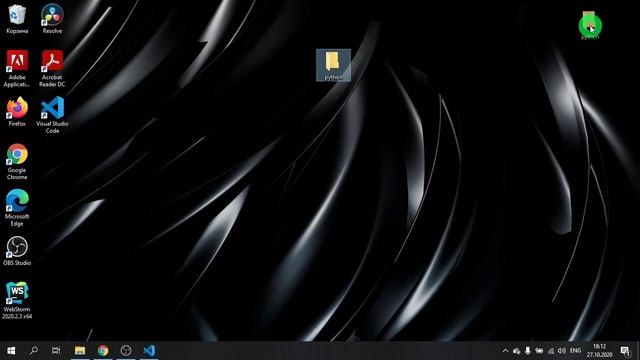The image size is (640, 360).
Task: Select the Microsoft Edge desktop shortcut
Action: tap(17, 208)
